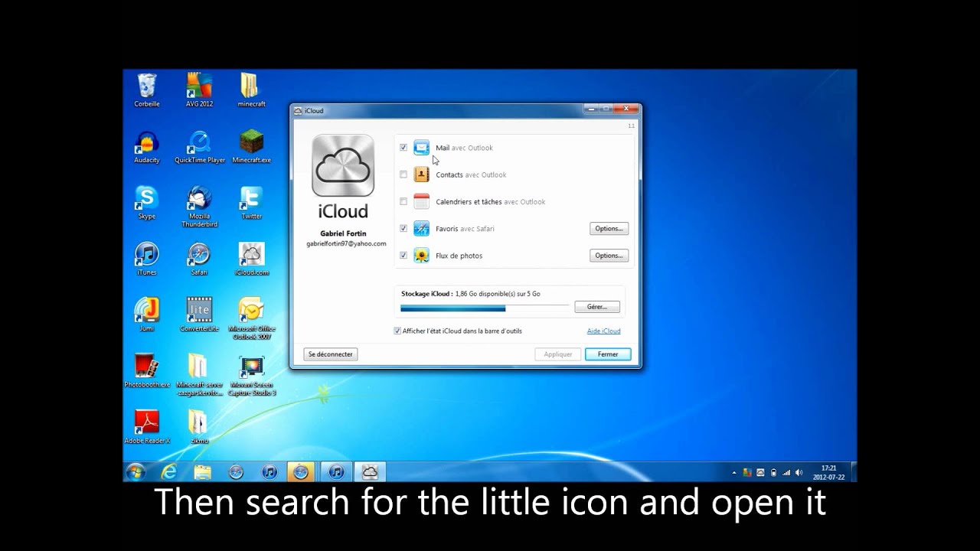980x551 pixels.
Task: Toggle Afficher l'état iCloud dans la barre
Action: (x=397, y=331)
